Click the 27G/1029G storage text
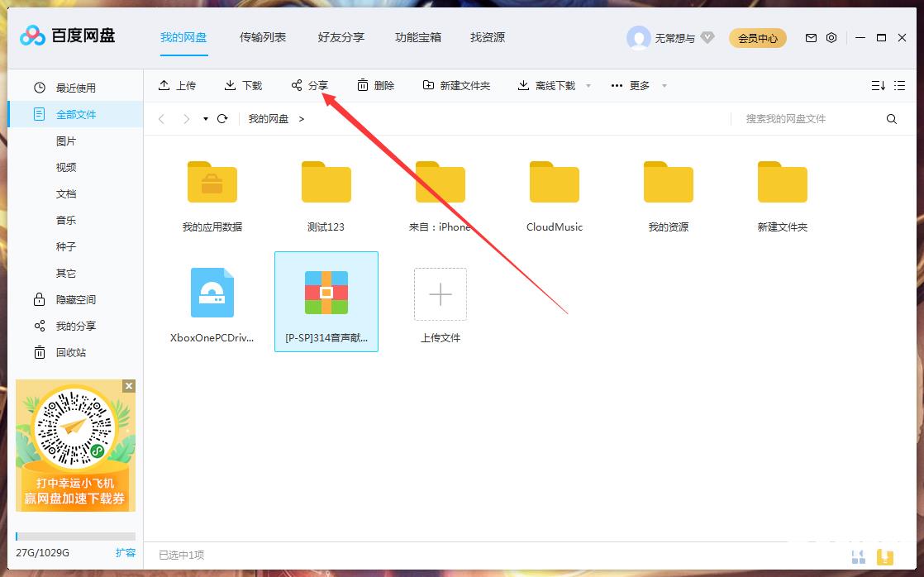The width and height of the screenshot is (924, 577). pos(42,553)
